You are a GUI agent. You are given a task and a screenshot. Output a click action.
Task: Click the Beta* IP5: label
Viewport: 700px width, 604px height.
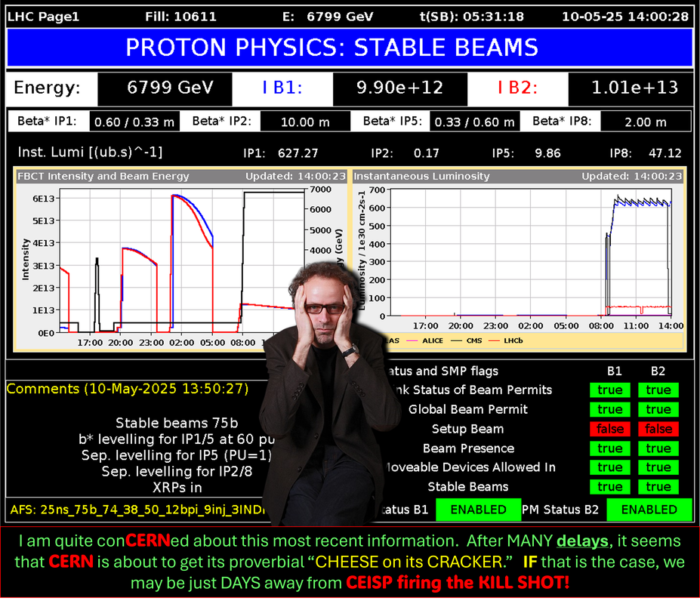coord(393,121)
